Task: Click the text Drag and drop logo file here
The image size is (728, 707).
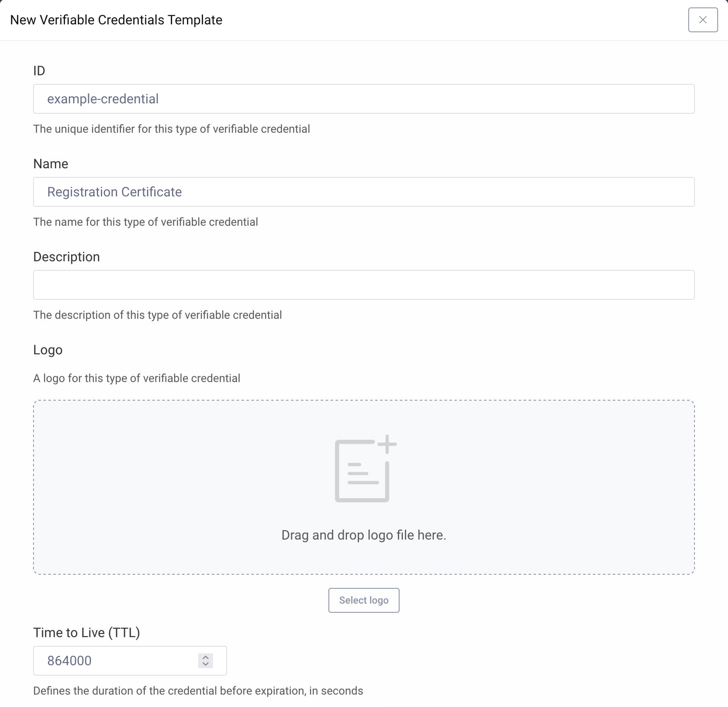Action: point(364,535)
